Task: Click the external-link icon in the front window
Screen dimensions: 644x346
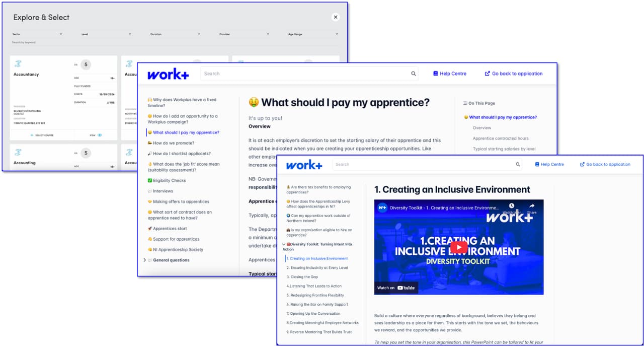Action: pos(582,165)
